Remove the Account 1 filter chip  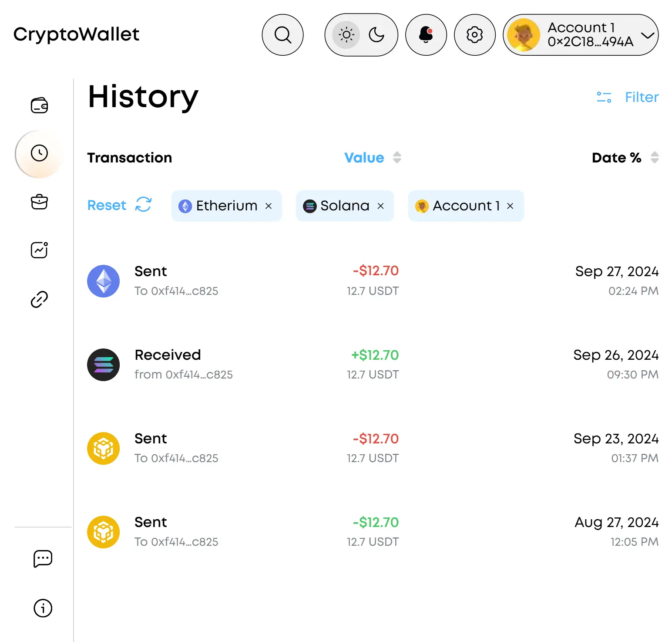(510, 206)
